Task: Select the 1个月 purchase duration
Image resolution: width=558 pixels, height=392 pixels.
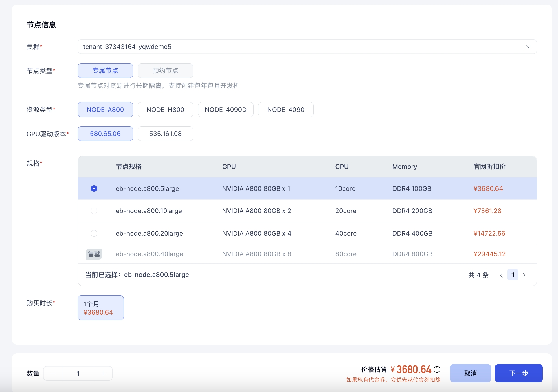Action: 100,308
